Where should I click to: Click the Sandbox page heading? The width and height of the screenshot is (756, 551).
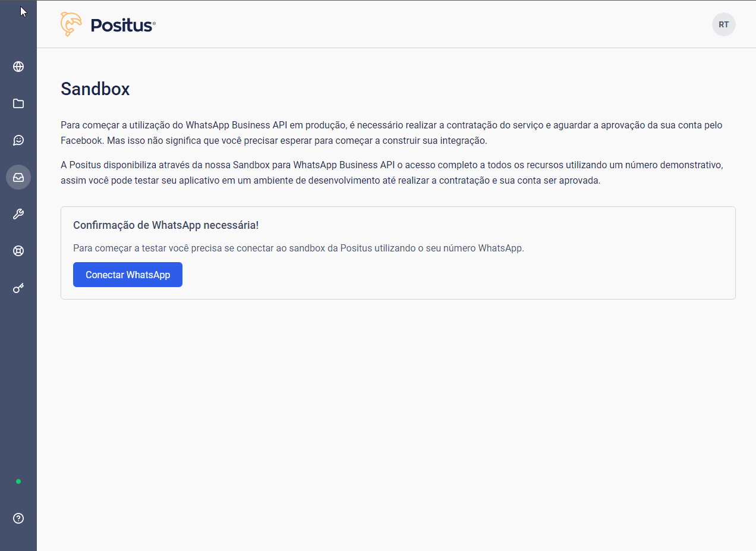click(95, 89)
